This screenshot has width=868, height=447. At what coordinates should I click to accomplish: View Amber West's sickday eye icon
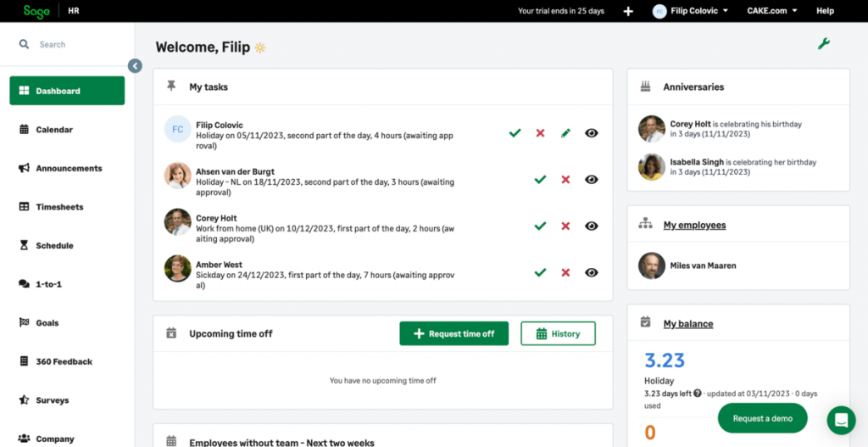(592, 272)
